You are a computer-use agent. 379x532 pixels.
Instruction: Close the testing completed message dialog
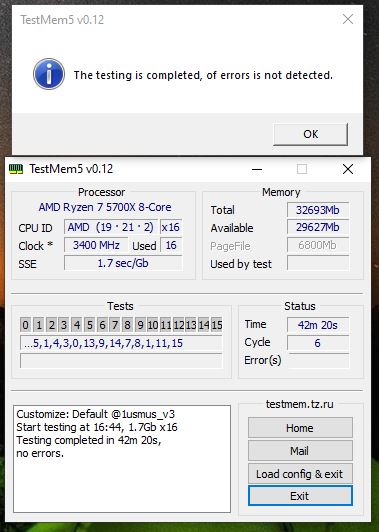coord(348,19)
